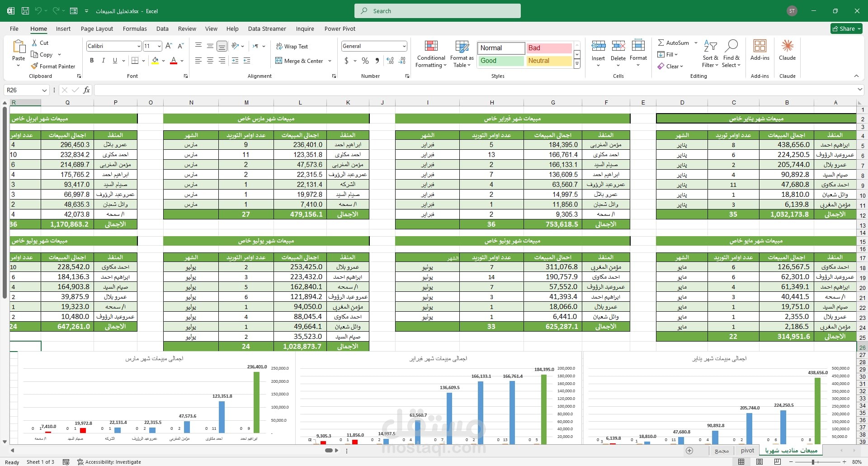Toggle Format Painter

[x=53, y=66]
